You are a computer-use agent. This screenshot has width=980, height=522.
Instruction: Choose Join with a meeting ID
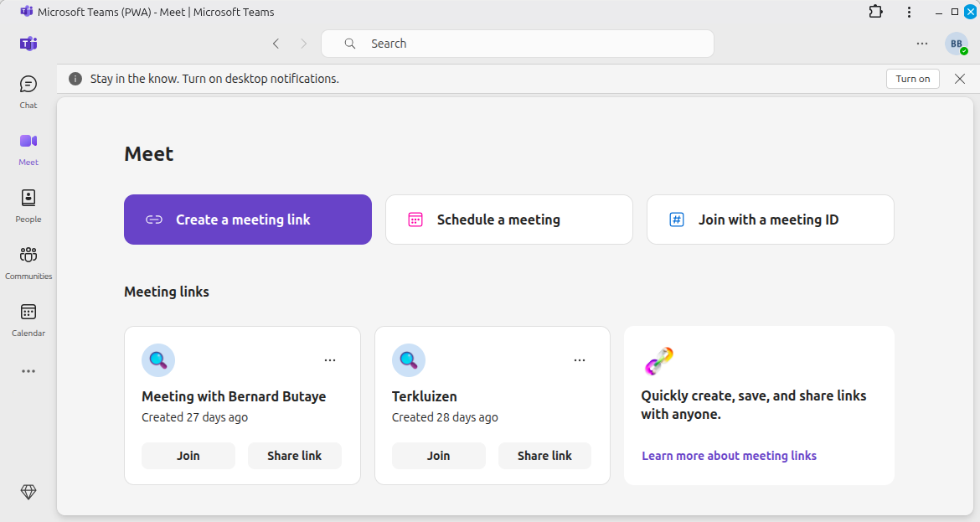click(770, 220)
